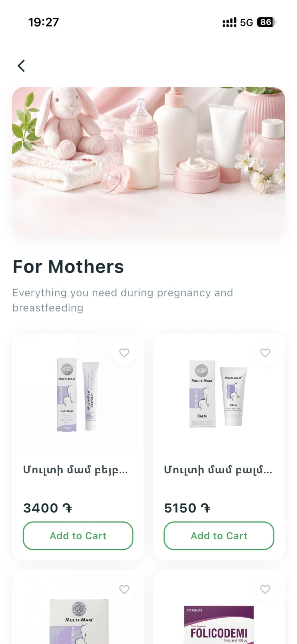This screenshot has width=297, height=644.
Task: Tap the cellular signal bars icon
Action: 229,22
